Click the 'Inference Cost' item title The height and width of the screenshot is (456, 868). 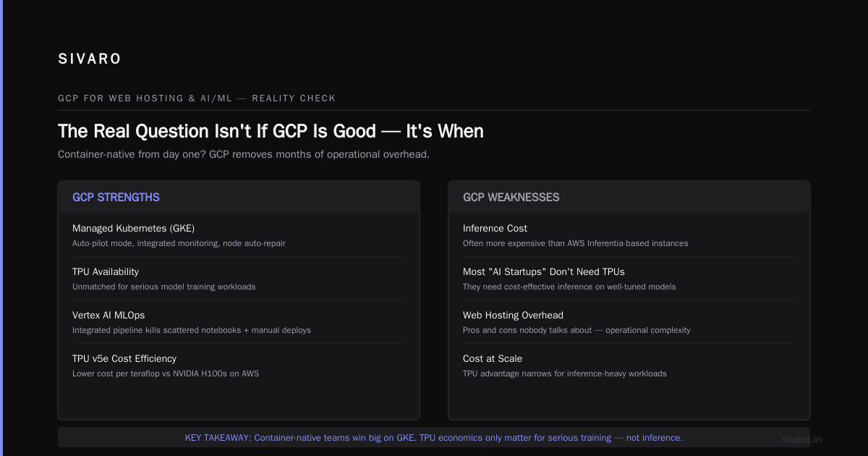[495, 228]
